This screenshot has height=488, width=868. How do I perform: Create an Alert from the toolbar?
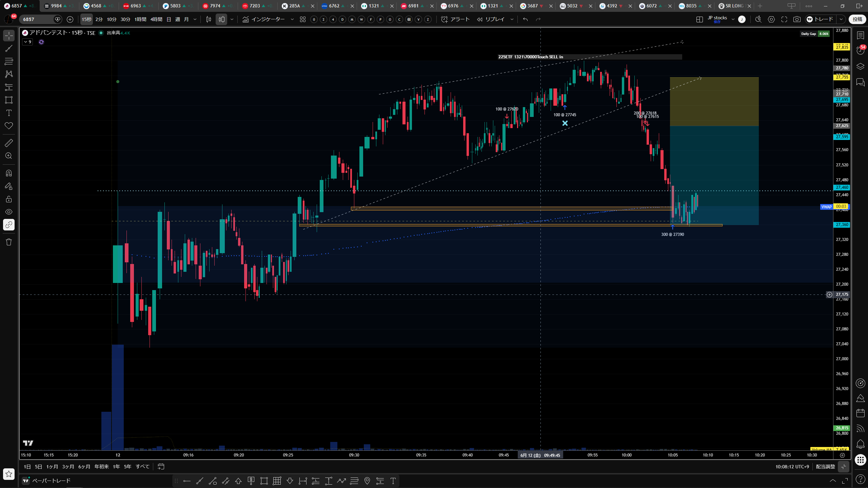455,19
